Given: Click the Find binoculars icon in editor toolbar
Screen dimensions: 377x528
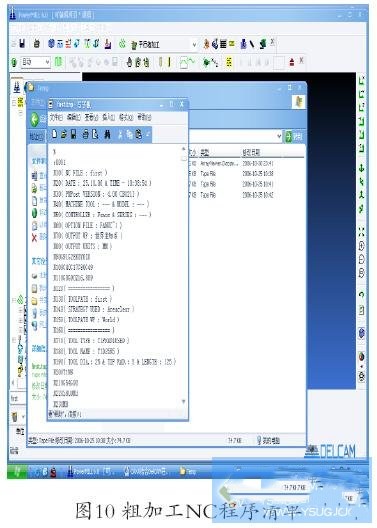Looking at the screenshot, I should [107, 134].
